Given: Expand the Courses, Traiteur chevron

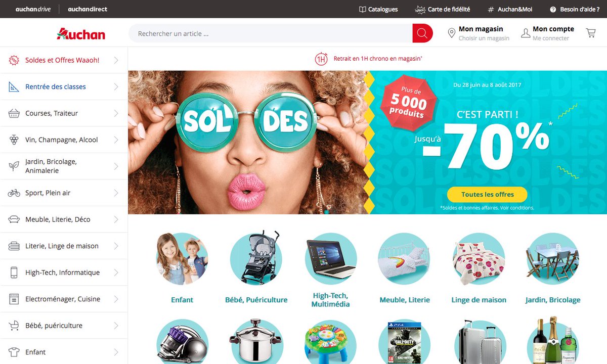Looking at the screenshot, I should [x=116, y=113].
